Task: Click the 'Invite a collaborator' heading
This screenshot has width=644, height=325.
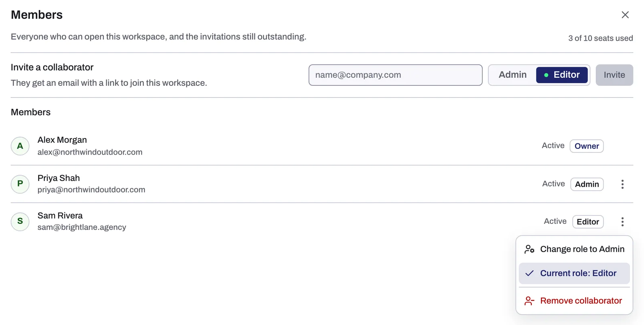Action: point(52,67)
